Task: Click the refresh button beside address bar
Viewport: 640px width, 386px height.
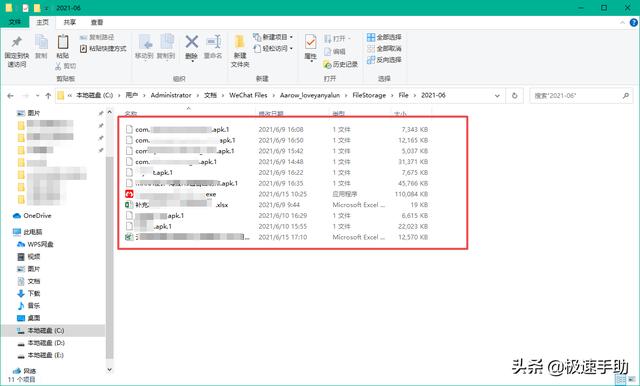Action: tap(515, 96)
